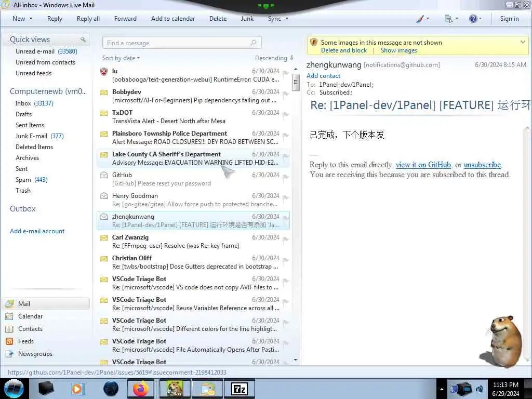Viewport: 532px width, 399px height.
Task: Click opened envelope icon for Henry Goodman message
Action: point(104,196)
